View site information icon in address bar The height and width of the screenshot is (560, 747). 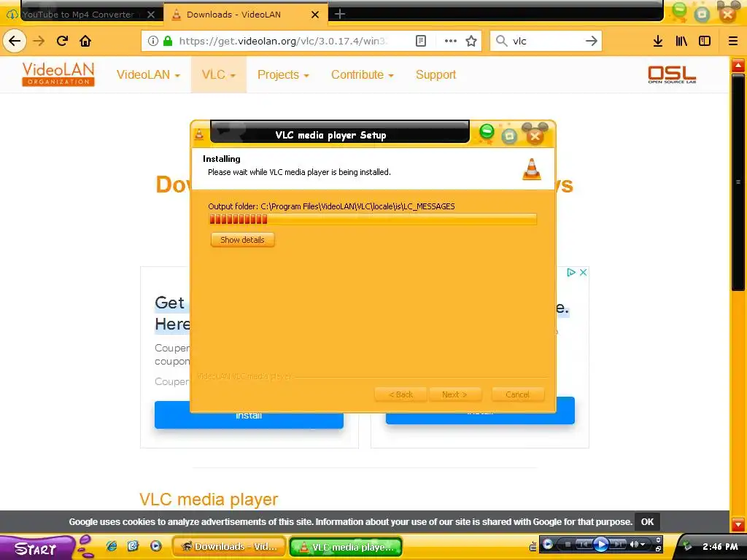(x=152, y=41)
